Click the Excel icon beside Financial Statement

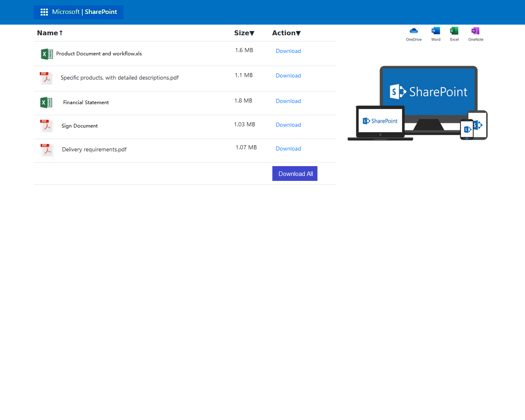click(x=46, y=103)
